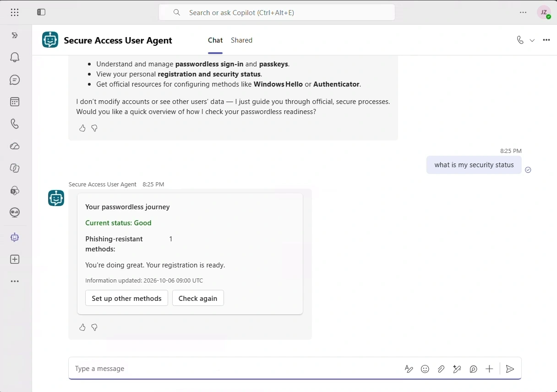This screenshot has width=557, height=392.
Task: Open the SharePoint app icon in the left rail
Action: (15, 191)
